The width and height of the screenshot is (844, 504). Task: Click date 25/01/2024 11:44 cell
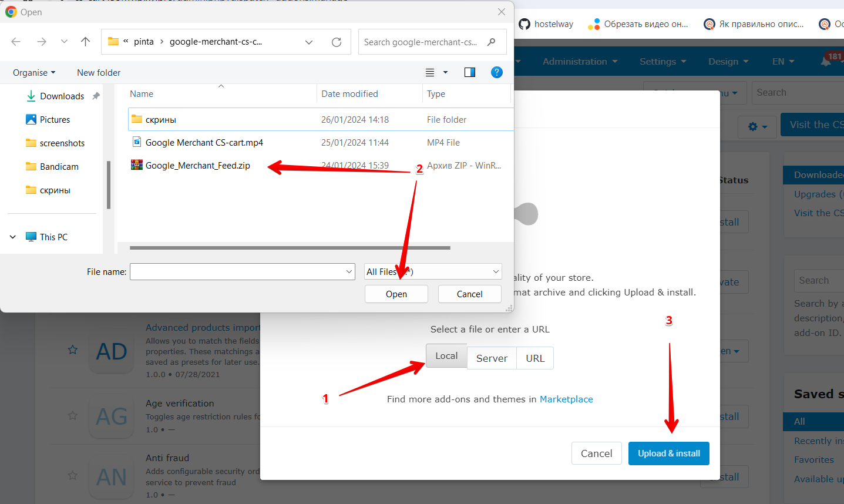tap(355, 142)
